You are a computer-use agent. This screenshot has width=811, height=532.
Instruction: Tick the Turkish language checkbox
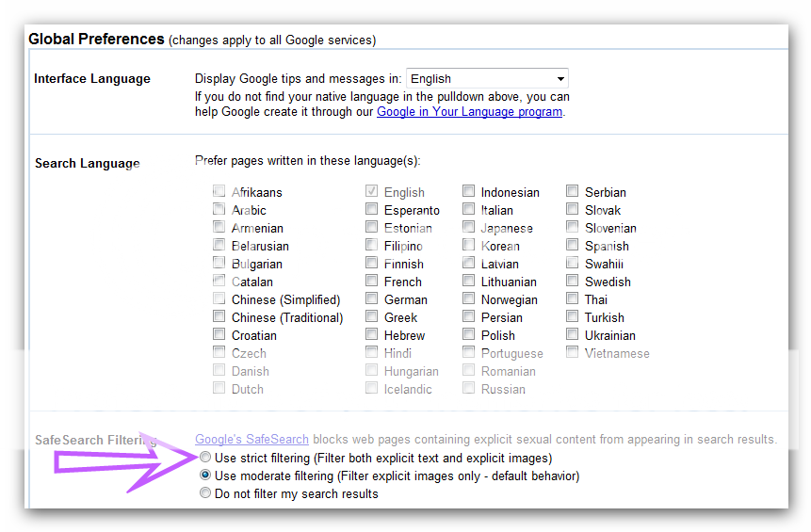pyautogui.click(x=573, y=317)
